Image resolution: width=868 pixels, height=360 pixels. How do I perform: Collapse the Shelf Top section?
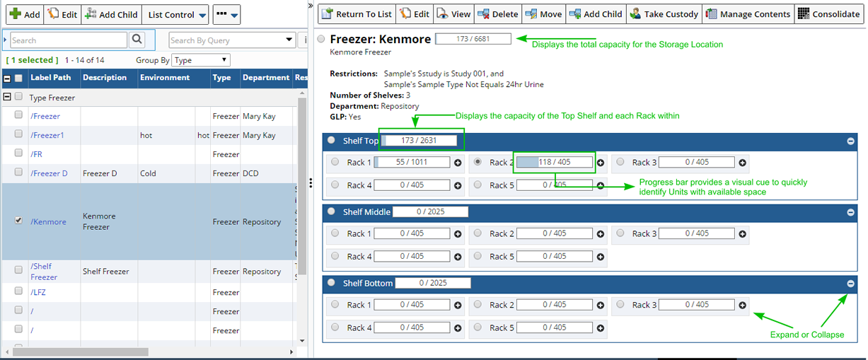(850, 141)
